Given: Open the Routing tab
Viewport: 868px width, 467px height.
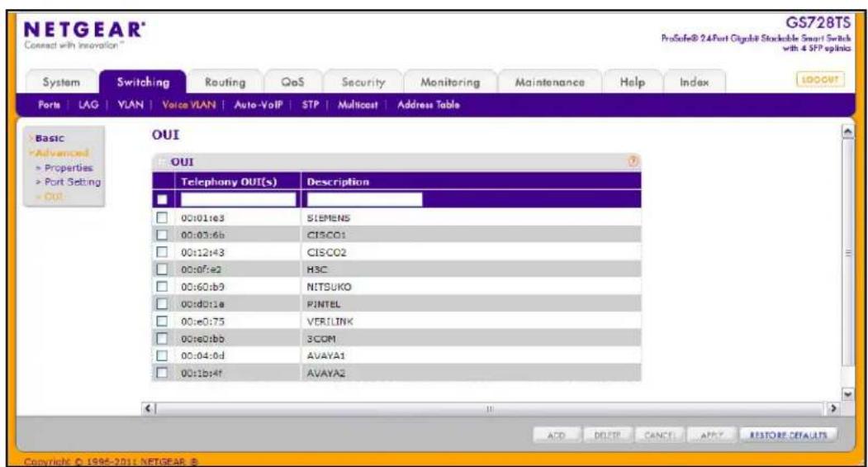Looking at the screenshot, I should pyautogui.click(x=225, y=82).
